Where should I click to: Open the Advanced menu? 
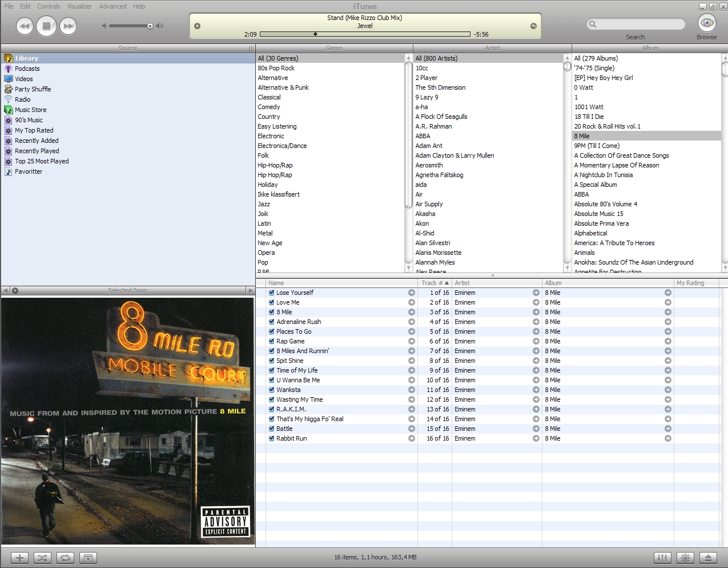(x=112, y=6)
